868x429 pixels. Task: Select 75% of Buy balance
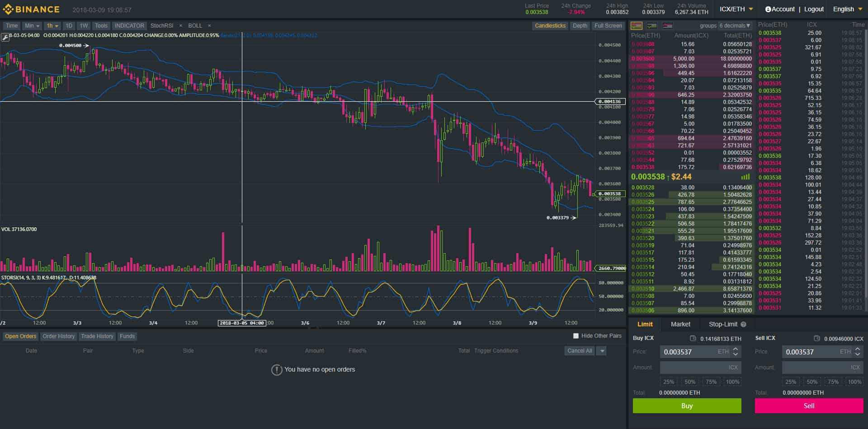click(711, 382)
